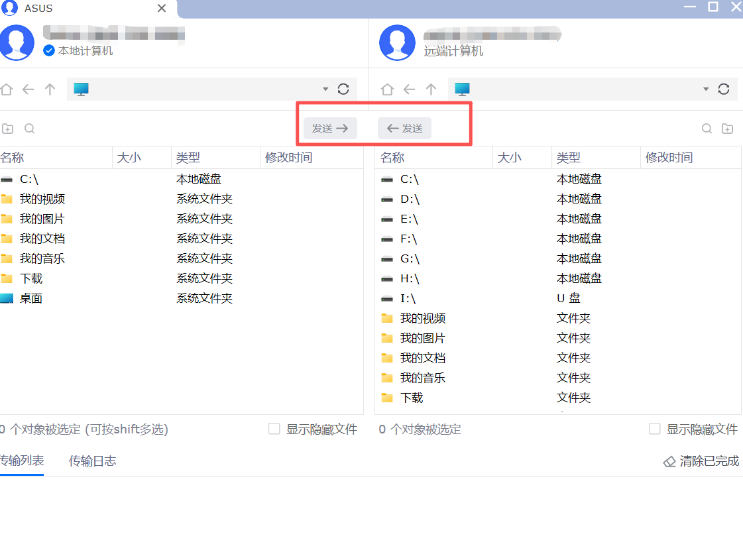
Task: Switch to 传输日志 tab
Action: click(x=92, y=461)
